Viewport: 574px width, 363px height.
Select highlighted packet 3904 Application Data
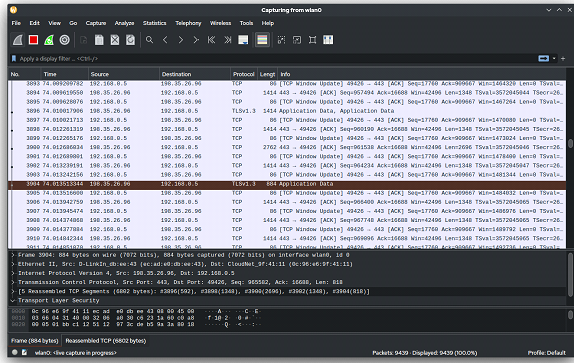coord(287,184)
